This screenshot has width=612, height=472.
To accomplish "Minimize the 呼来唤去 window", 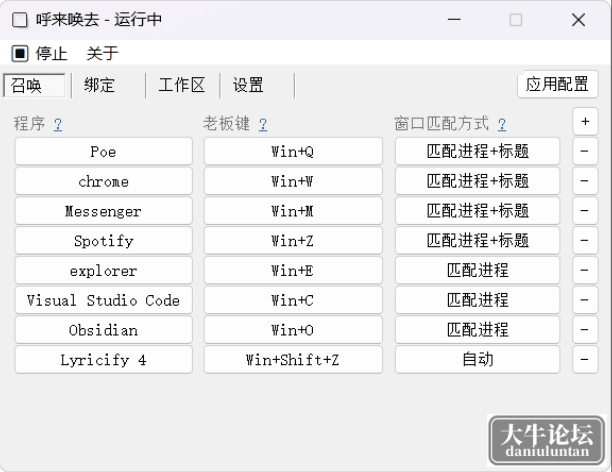I will (x=454, y=20).
